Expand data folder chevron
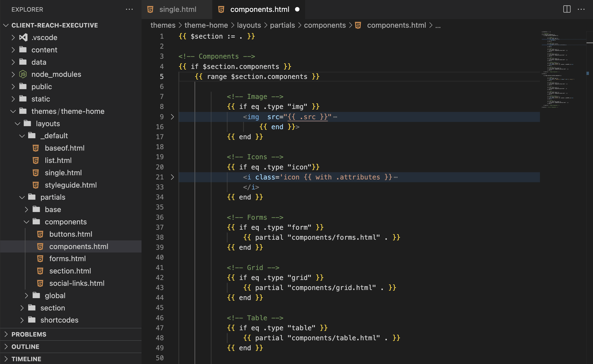 13,62
